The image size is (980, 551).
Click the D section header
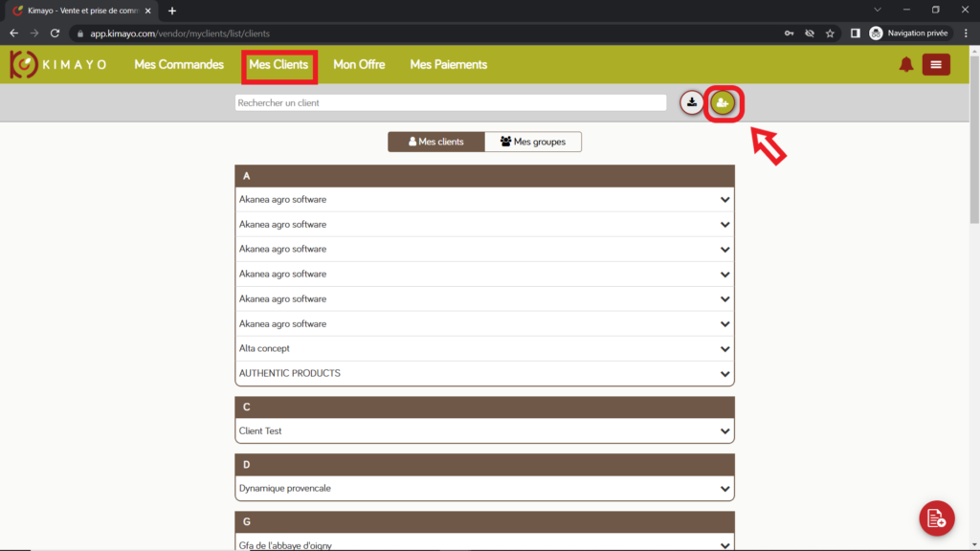point(484,465)
